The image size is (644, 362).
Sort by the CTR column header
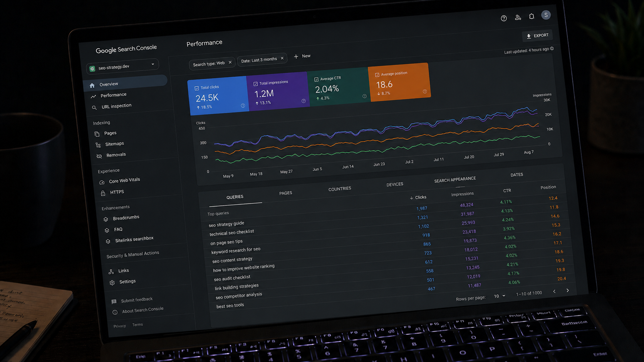507,190
